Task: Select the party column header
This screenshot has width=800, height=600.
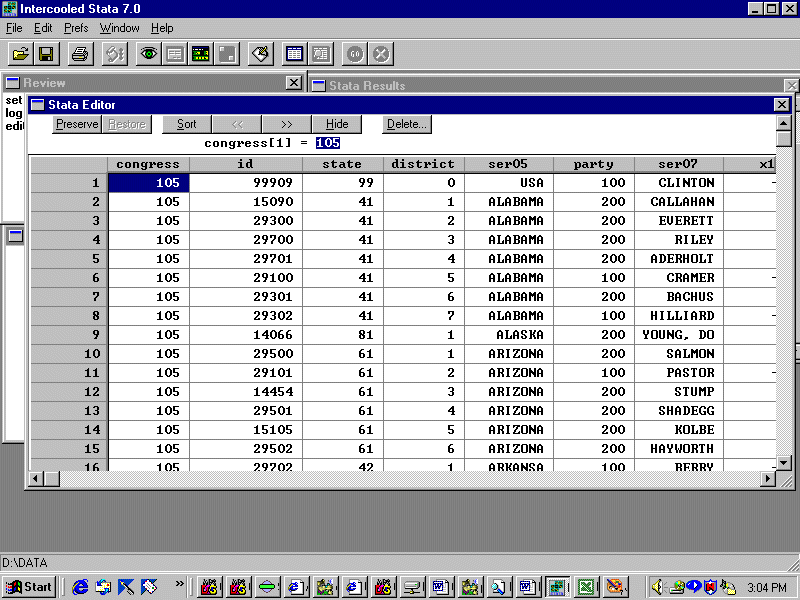Action: pos(593,164)
